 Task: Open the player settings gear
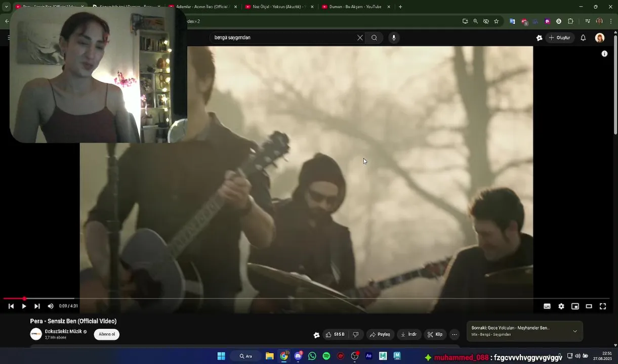tap(561, 306)
